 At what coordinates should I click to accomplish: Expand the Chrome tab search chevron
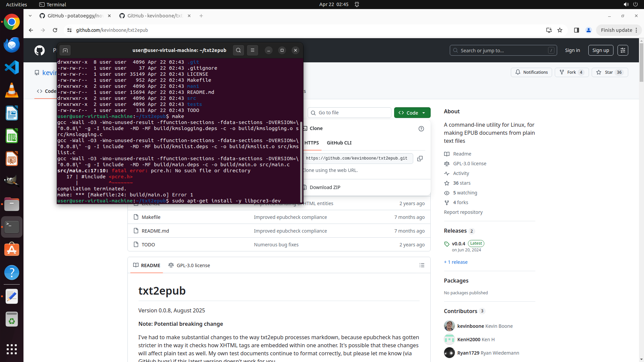point(30,16)
